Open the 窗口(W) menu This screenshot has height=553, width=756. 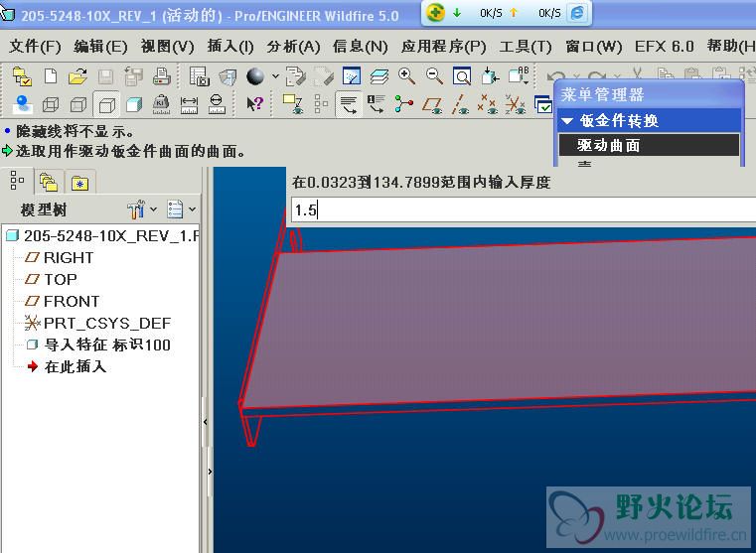tap(593, 47)
